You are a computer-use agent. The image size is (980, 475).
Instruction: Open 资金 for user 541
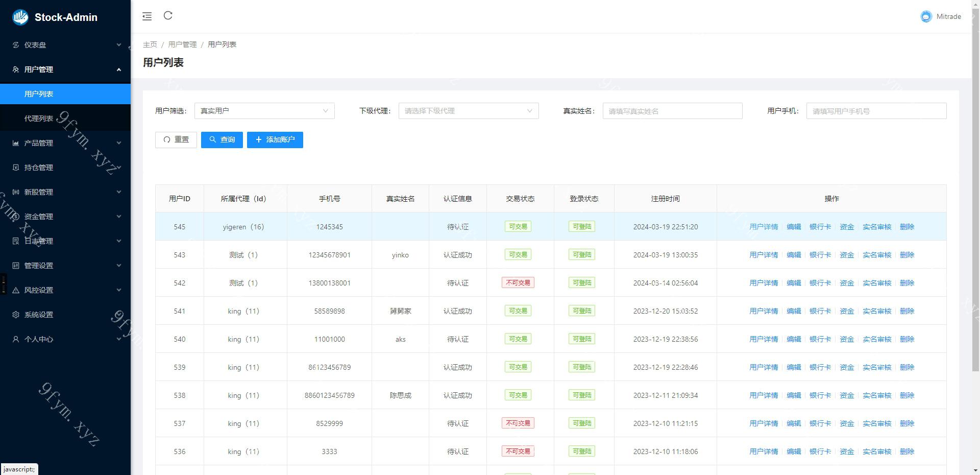click(847, 311)
